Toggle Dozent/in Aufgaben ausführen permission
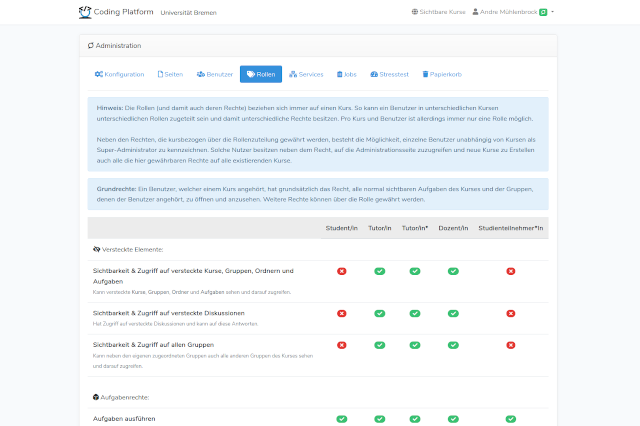This screenshot has width=640, height=426. click(x=453, y=419)
